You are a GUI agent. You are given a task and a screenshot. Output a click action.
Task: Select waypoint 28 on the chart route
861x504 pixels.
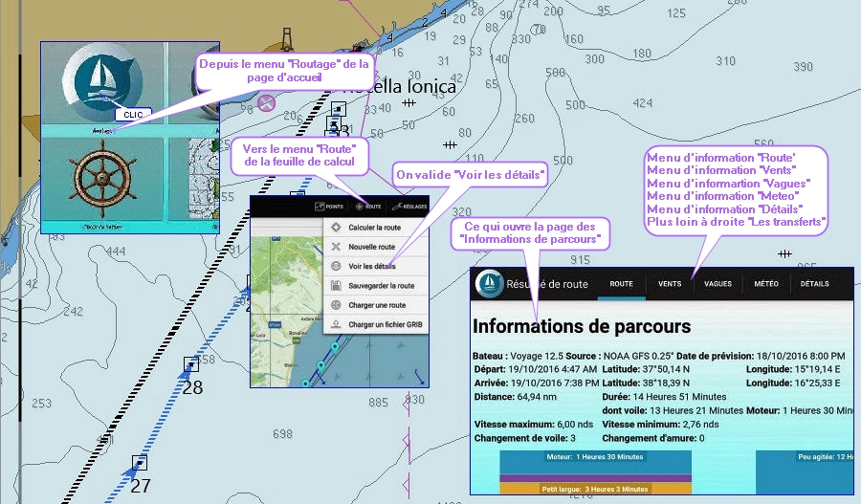191,364
